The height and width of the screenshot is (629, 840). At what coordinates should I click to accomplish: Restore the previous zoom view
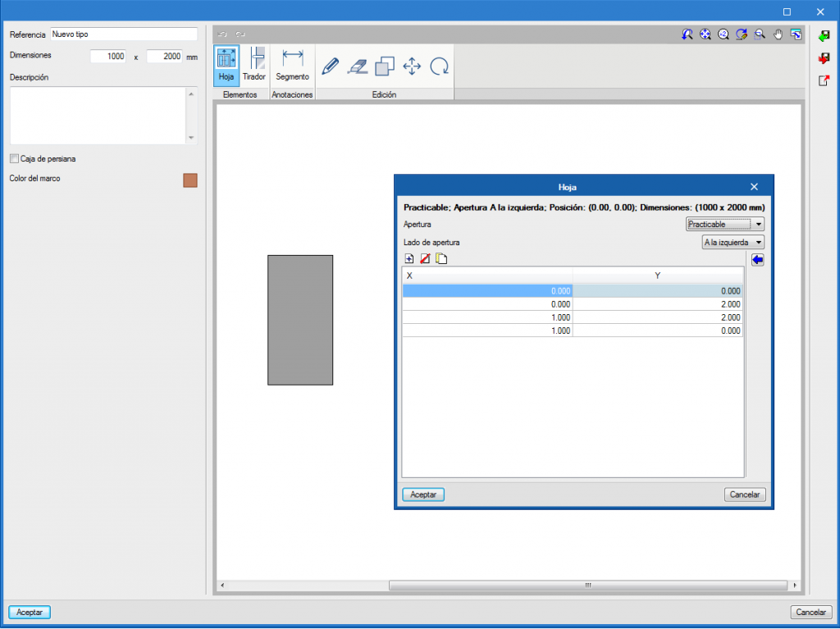(x=687, y=34)
